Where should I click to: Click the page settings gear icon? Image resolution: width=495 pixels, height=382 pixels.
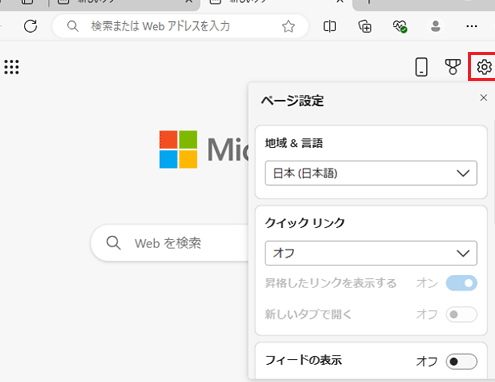[484, 67]
